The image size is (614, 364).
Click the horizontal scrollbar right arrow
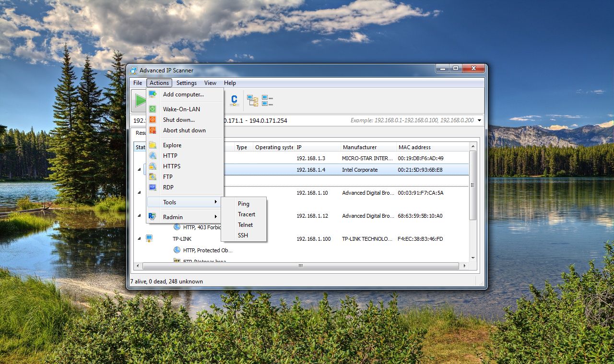464,266
